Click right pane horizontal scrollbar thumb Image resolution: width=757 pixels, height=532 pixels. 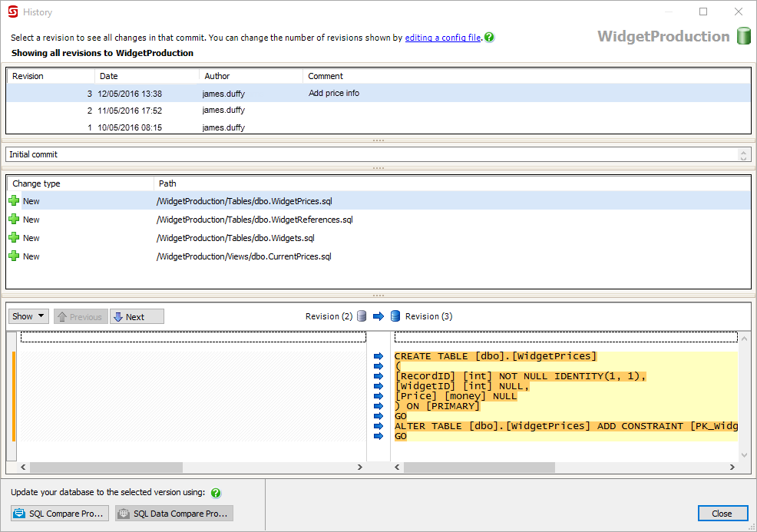[x=478, y=468]
